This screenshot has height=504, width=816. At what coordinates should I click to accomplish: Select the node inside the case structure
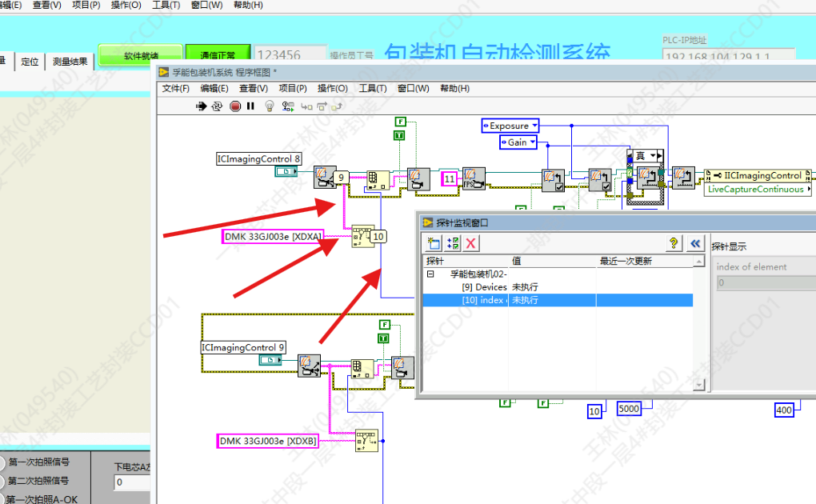648,178
